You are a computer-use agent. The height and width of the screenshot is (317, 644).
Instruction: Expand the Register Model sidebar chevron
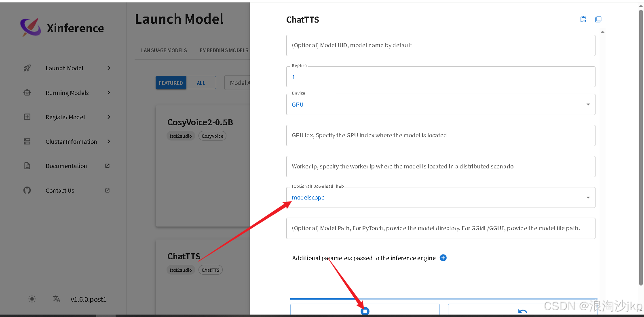click(109, 117)
